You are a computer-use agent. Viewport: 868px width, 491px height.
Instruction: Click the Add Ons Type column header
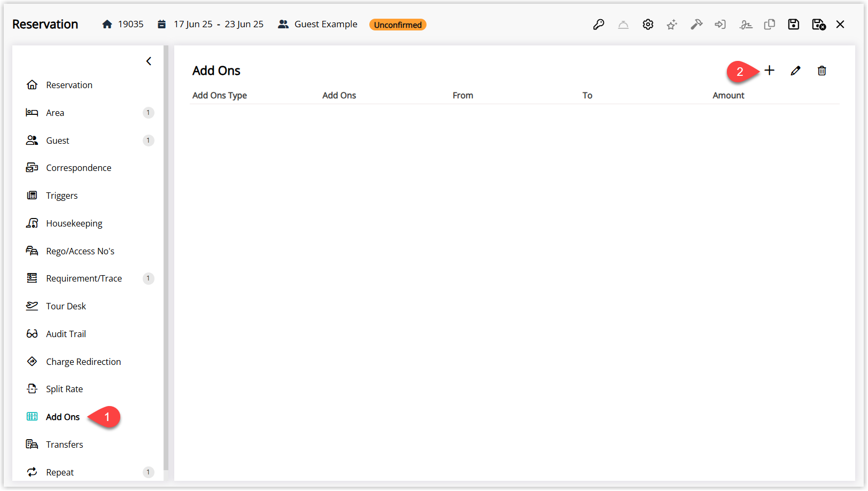pos(220,95)
